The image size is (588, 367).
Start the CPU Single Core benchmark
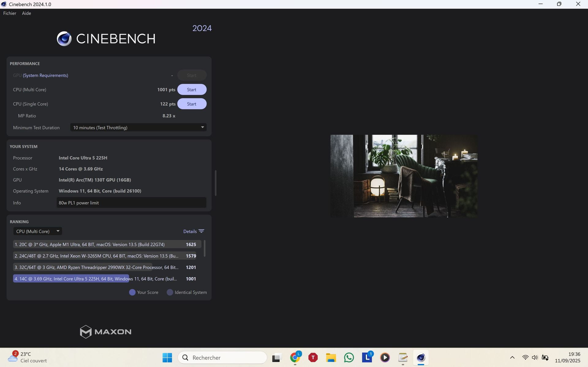coord(192,104)
